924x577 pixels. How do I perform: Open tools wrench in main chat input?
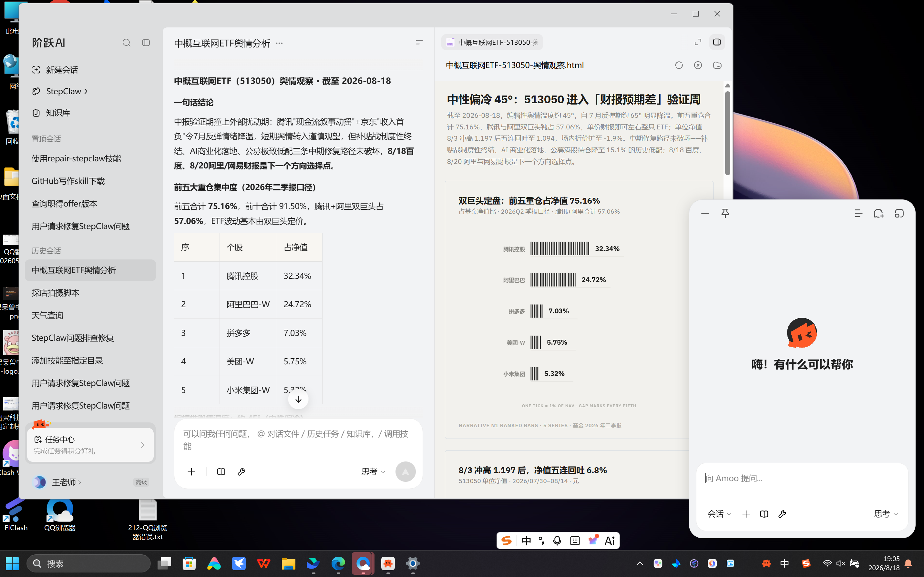(241, 472)
